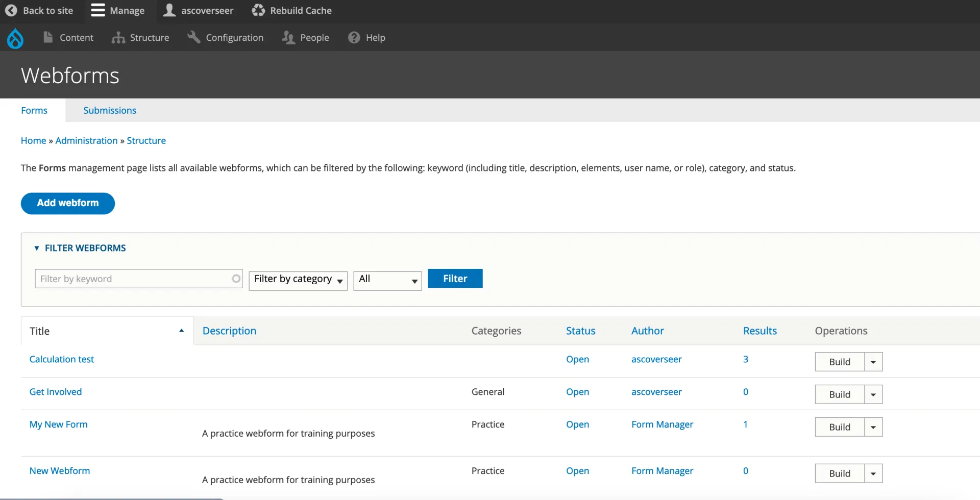Open the New Webform link
This screenshot has width=980, height=500.
(60, 471)
